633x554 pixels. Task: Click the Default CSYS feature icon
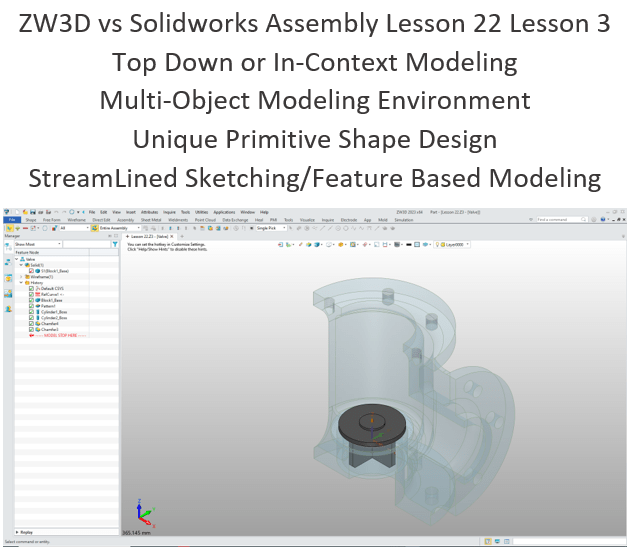coord(40,287)
